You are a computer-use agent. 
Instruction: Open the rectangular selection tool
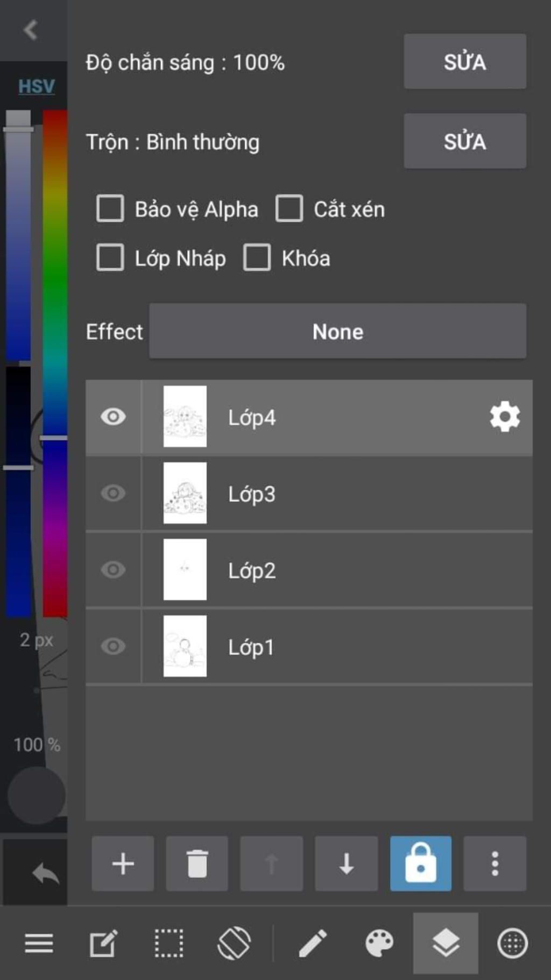169,943
